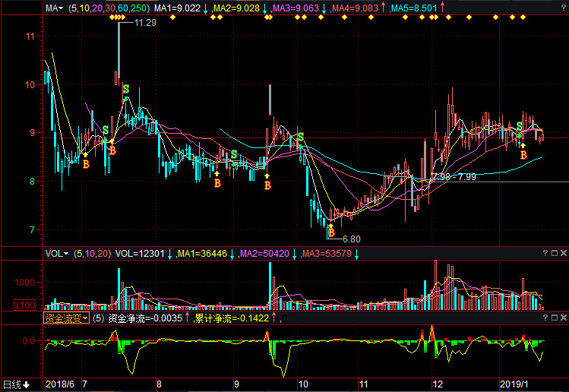Click the 6.80 low price label
This screenshot has width=569, height=392.
[352, 239]
